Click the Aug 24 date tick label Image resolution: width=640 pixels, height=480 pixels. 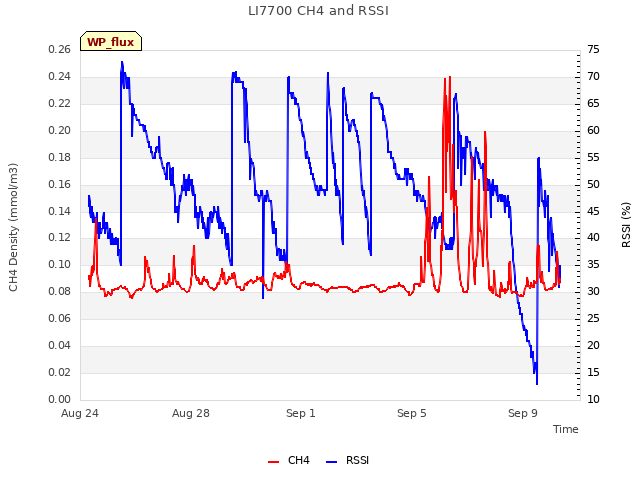point(80,413)
